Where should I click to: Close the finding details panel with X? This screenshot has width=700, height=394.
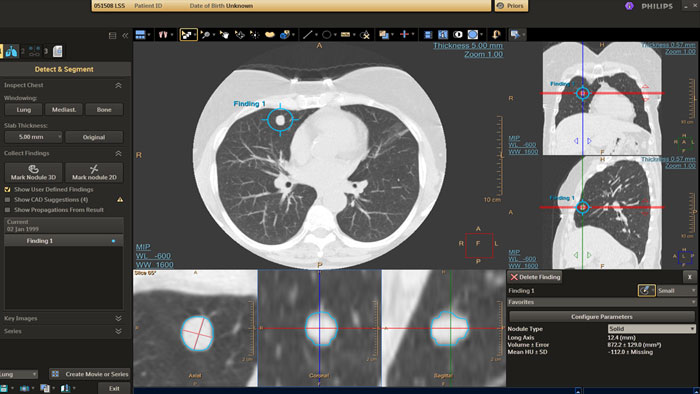point(690,277)
